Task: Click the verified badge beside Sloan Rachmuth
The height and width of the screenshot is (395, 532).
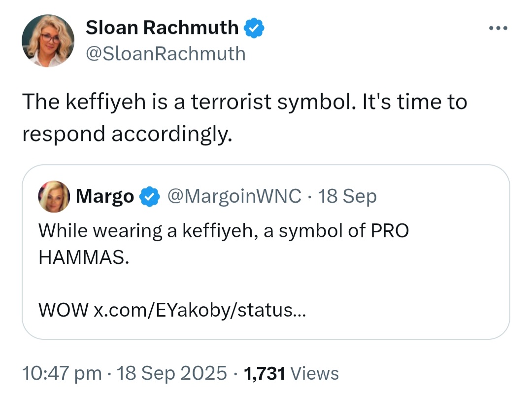Action: (255, 28)
